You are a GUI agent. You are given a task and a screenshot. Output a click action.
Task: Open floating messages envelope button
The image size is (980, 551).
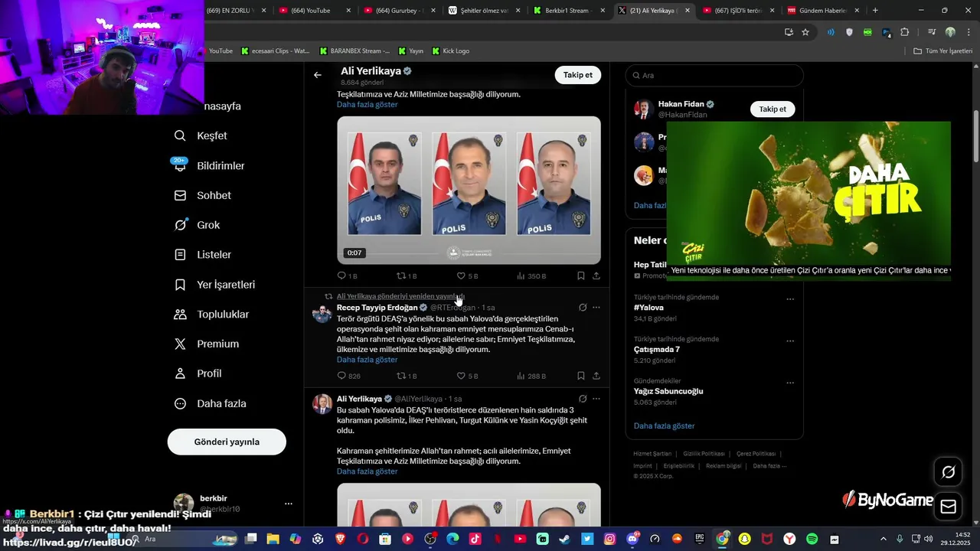pos(948,506)
